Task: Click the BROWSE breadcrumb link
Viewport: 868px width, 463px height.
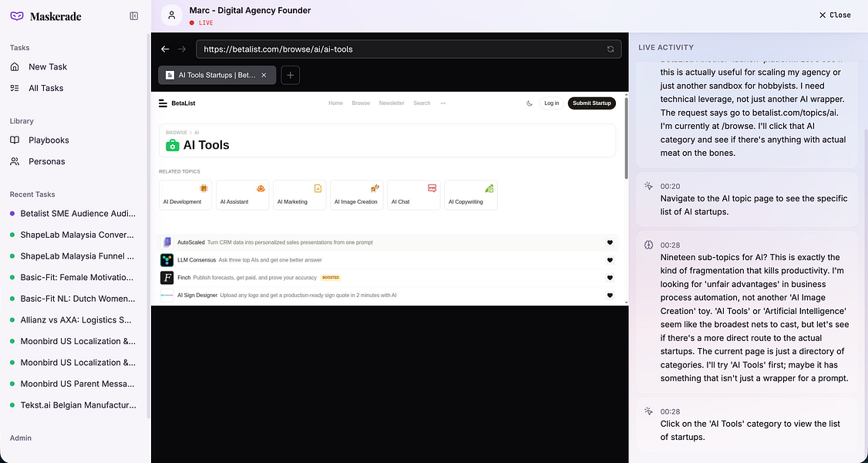Action: pos(176,133)
